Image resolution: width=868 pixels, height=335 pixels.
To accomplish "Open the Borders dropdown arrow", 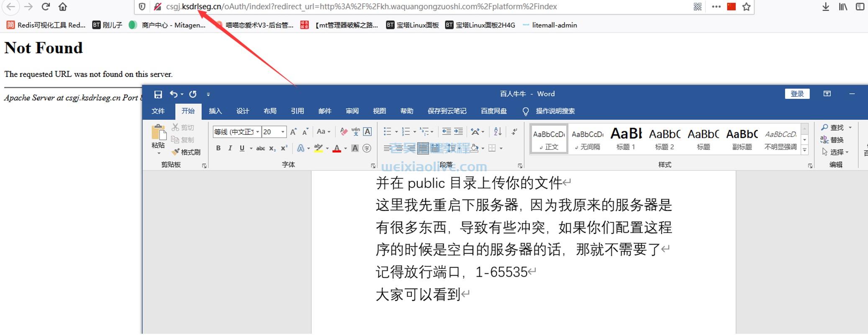I will point(501,148).
